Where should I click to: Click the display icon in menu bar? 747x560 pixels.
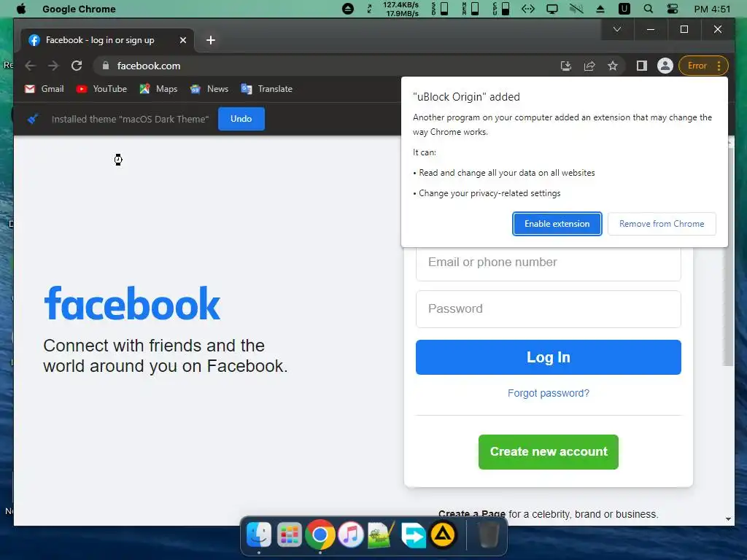point(552,9)
